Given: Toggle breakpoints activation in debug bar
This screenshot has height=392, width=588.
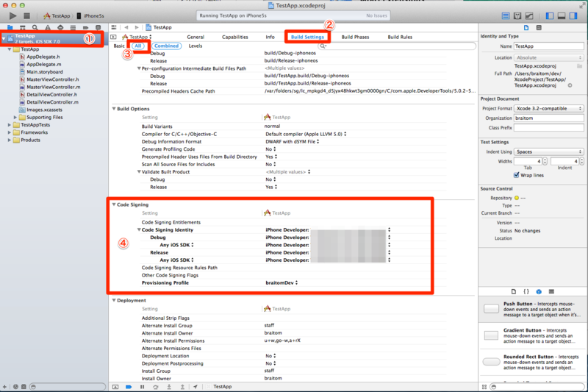Looking at the screenshot, I should pyautogui.click(x=129, y=387).
